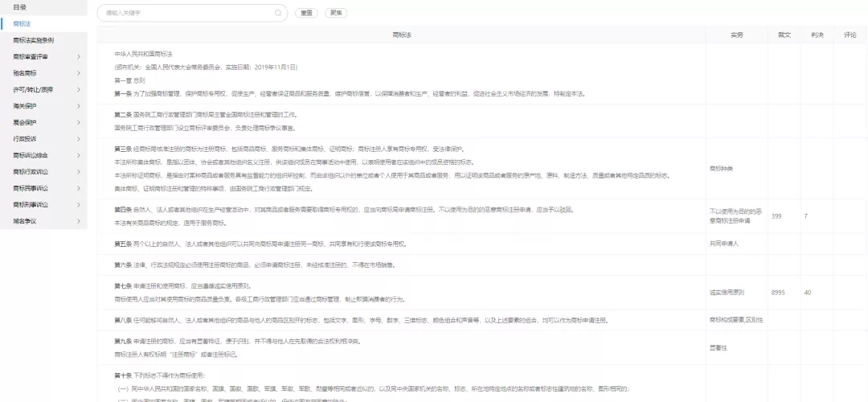Click the 中华人民共和国商标法 title line
The height and width of the screenshot is (402, 868).
[143, 54]
